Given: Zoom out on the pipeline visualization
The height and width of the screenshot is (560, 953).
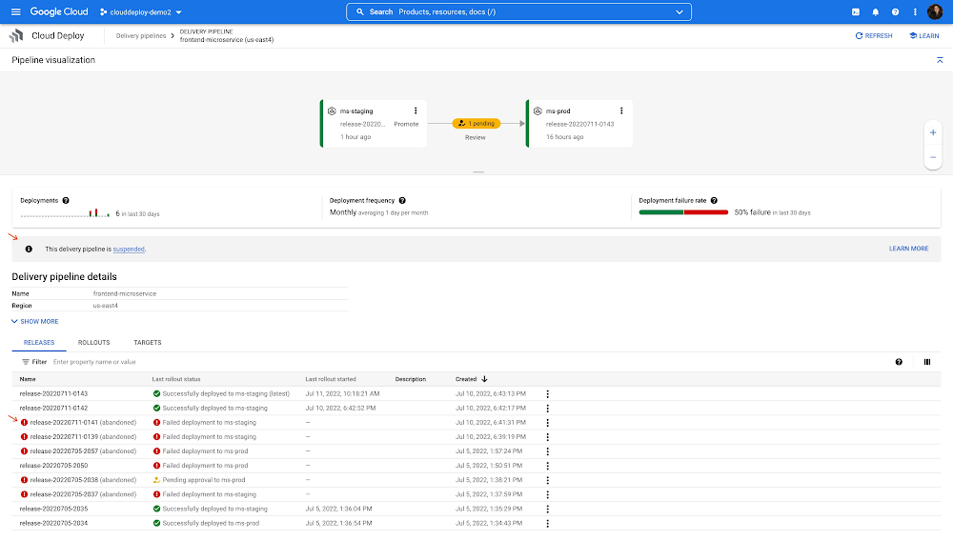Looking at the screenshot, I should tap(933, 157).
